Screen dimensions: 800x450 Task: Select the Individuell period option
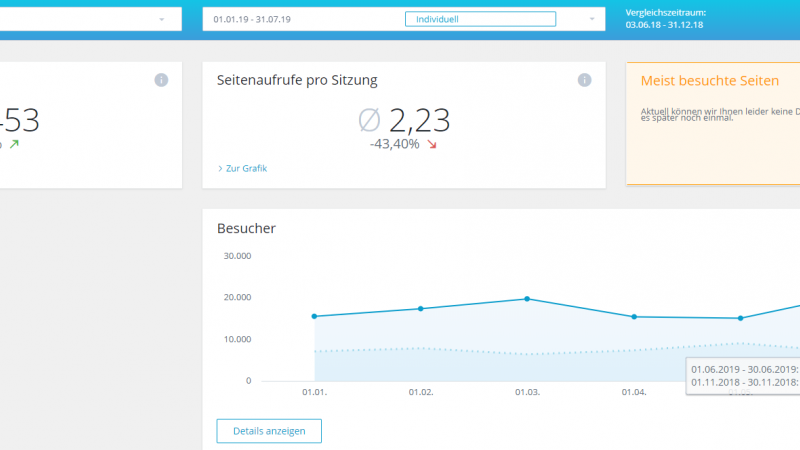(480, 19)
